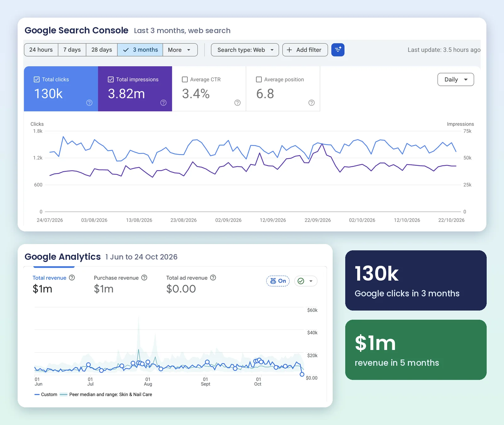Expand the arrow beside the green checkmark
This screenshot has height=425, width=504.
311,281
